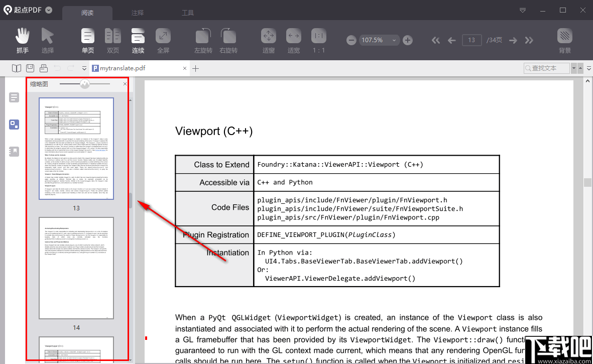Click the DEFINE_VIEWPORT_PLUGIN text cell
593x364 pixels.
[377, 235]
